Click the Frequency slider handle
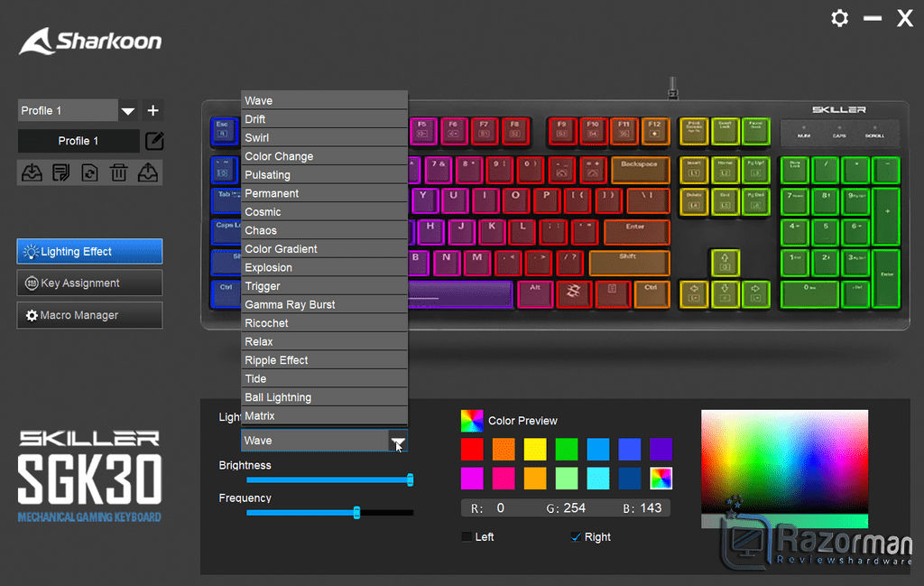Screen dimensions: 924x586 click(356, 513)
